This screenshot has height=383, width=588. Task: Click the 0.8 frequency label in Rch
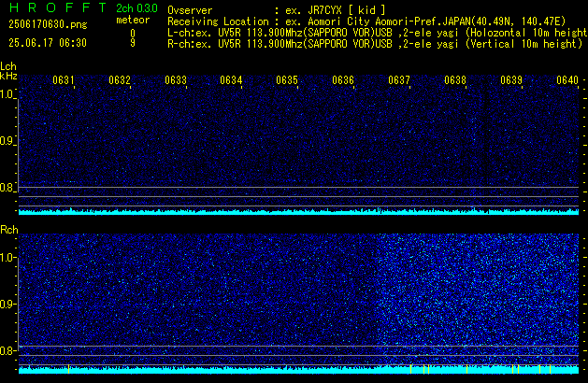click(x=7, y=350)
